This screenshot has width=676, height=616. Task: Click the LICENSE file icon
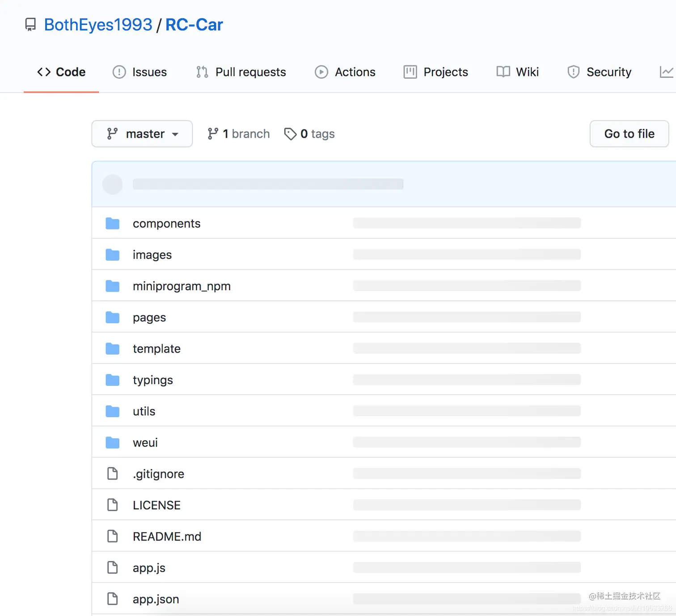pos(113,505)
